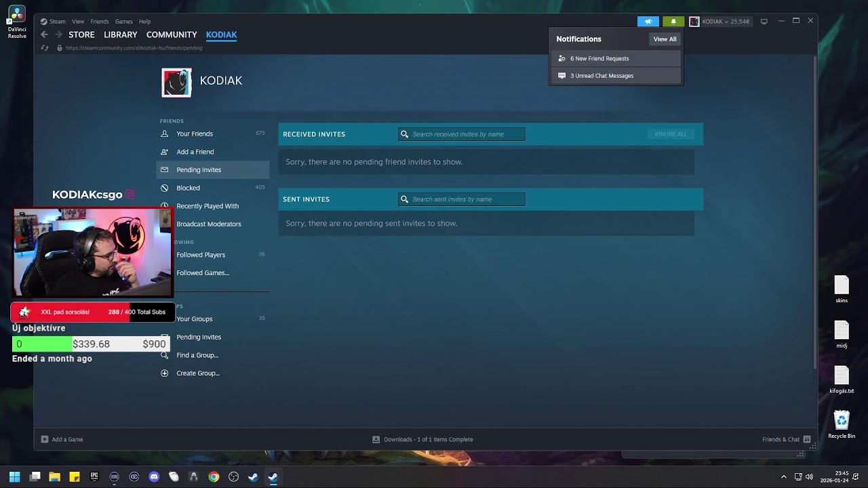Click the page's vertical scrollbar
The height and width of the screenshot is (488, 868).
tap(814, 211)
